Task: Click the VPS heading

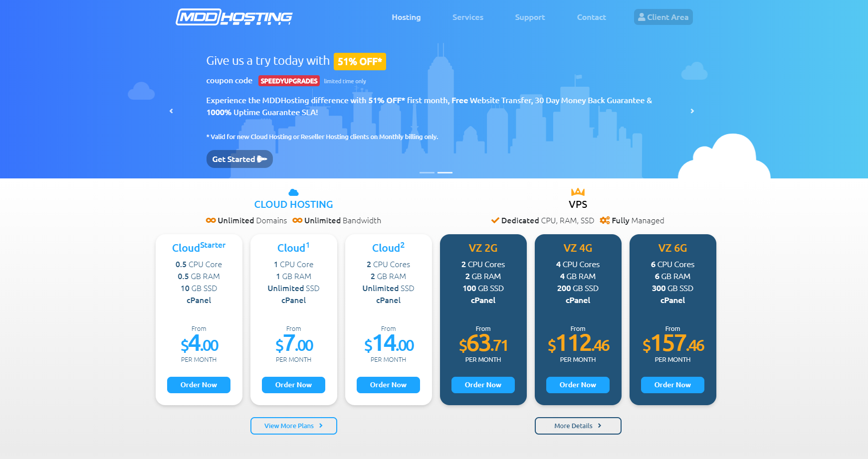Action: point(578,204)
